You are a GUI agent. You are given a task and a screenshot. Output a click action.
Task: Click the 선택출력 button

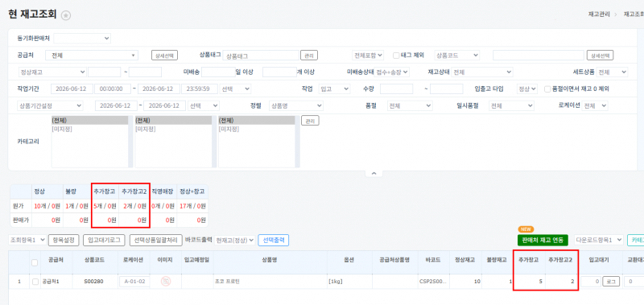click(273, 240)
